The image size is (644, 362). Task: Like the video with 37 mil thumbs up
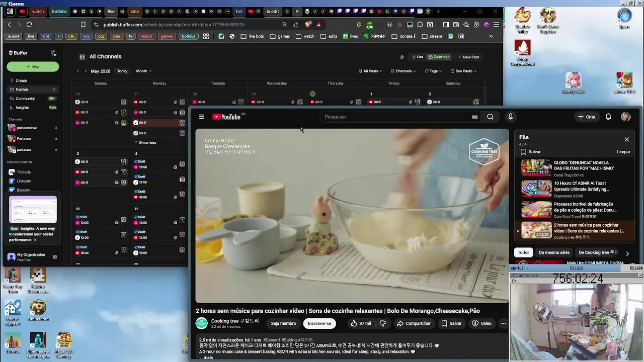point(361,323)
